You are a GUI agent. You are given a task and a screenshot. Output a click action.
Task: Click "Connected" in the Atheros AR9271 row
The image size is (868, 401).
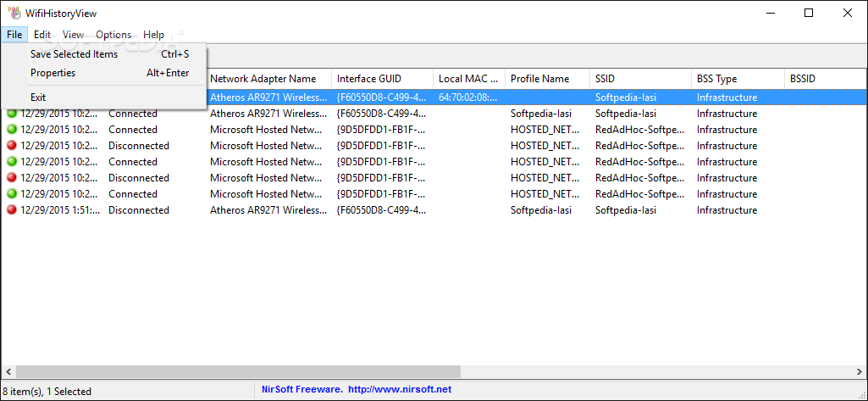point(133,114)
